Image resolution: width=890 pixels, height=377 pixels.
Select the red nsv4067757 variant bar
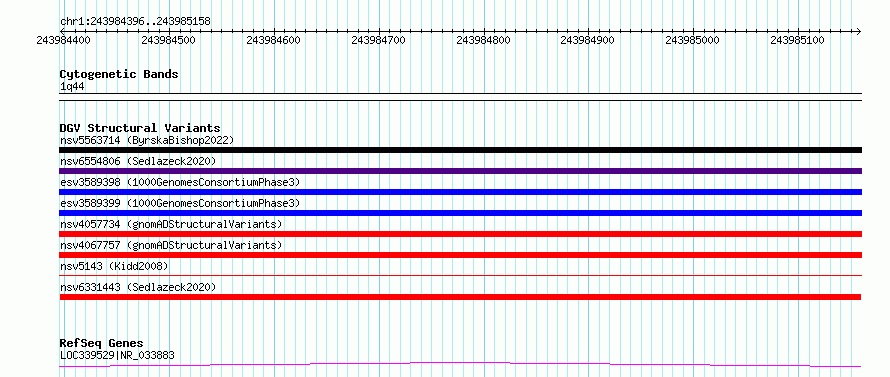click(460, 255)
